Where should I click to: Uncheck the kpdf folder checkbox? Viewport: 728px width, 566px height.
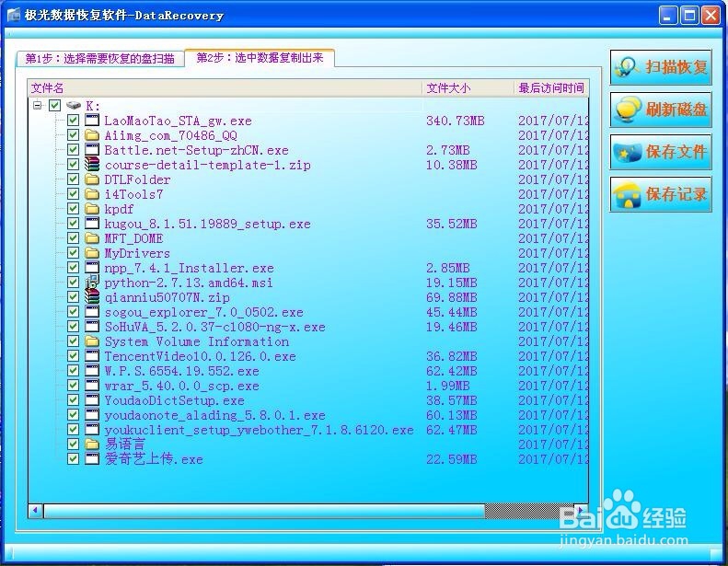point(73,209)
